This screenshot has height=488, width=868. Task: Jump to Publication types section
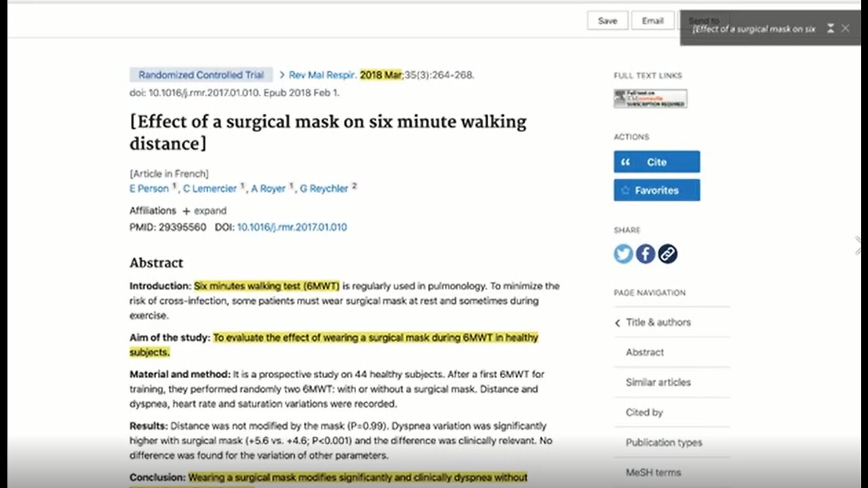pos(664,443)
